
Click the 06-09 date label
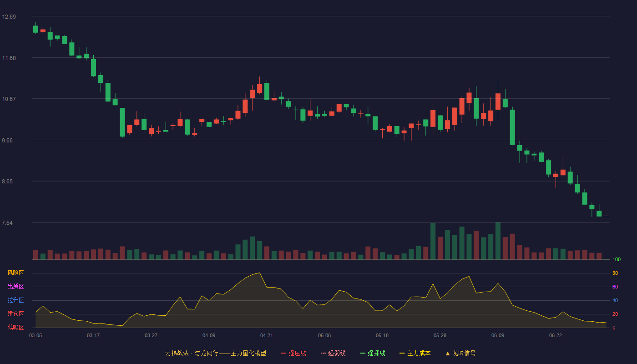coord(498,335)
